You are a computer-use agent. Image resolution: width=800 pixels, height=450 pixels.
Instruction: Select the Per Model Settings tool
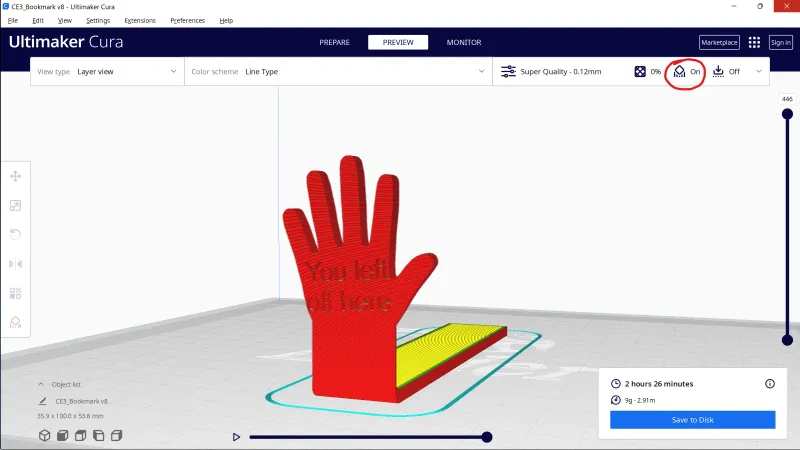tap(15, 293)
